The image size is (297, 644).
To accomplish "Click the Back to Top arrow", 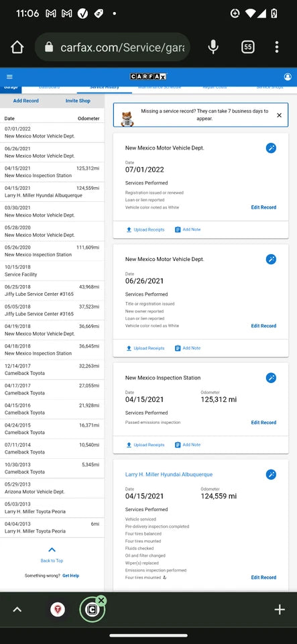I will tap(52, 550).
